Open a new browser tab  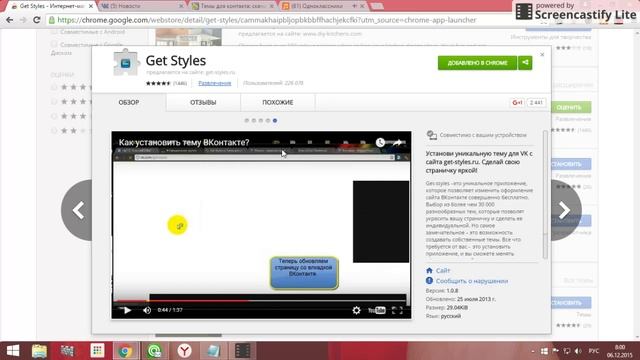point(377,6)
